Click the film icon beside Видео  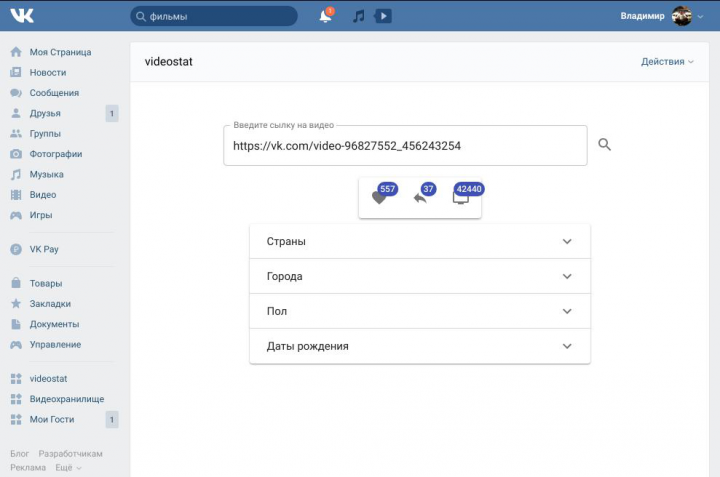click(16, 195)
